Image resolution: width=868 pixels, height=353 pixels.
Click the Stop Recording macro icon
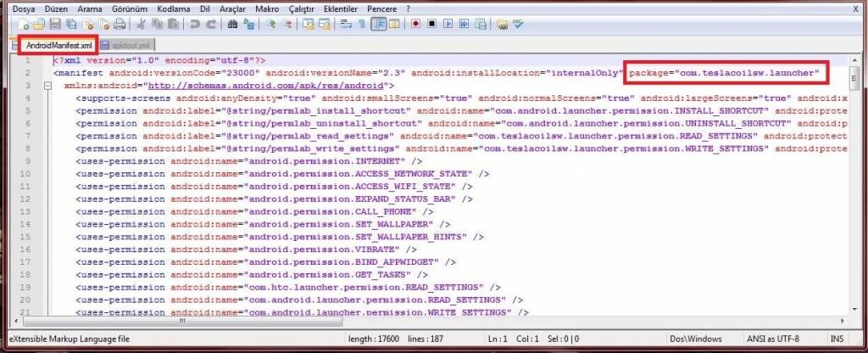click(432, 24)
